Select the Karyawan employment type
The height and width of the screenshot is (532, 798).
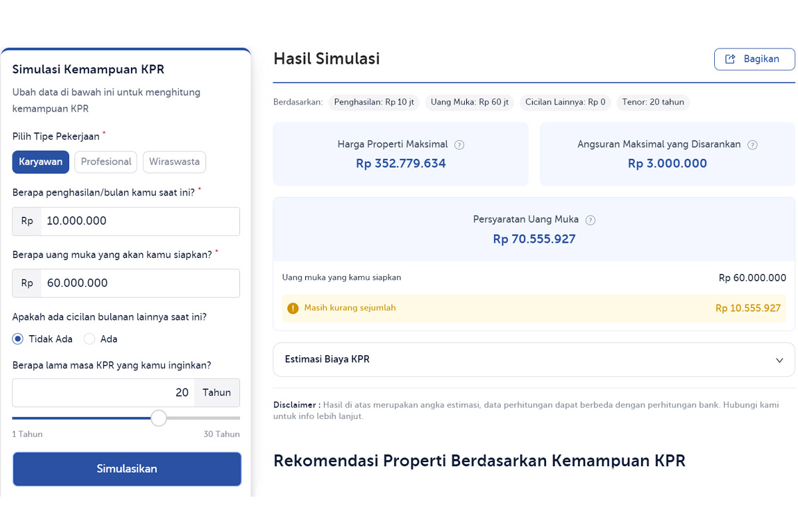click(x=41, y=162)
